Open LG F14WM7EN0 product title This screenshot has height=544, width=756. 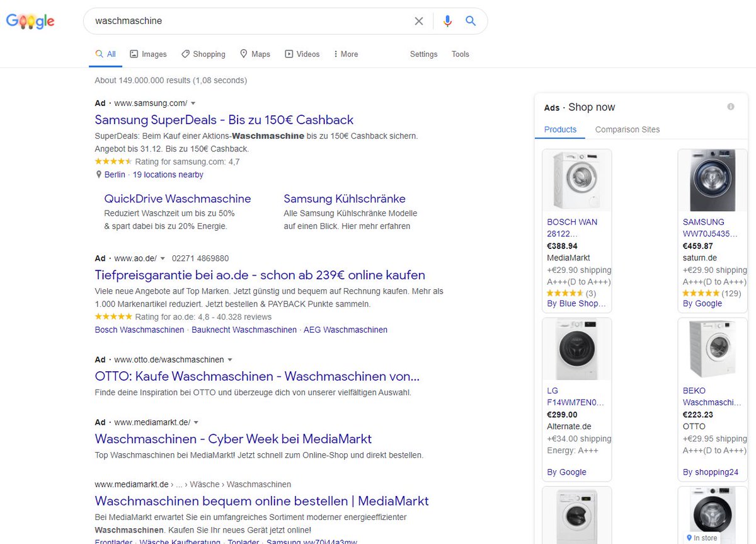point(575,396)
